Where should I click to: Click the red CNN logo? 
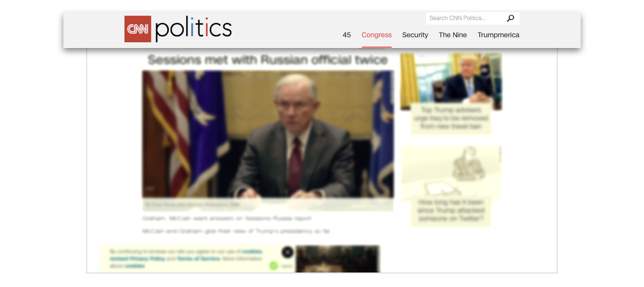138,29
